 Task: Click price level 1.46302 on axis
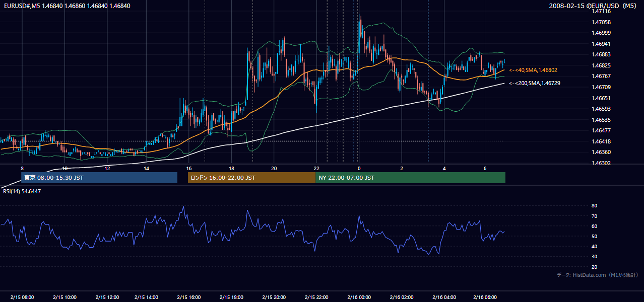point(601,163)
